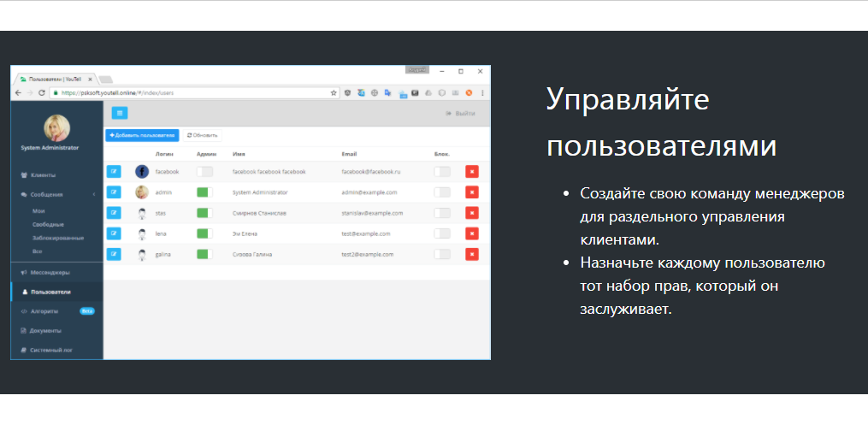Delete the facebook user with red X
The image size is (868, 425).
[x=472, y=172]
